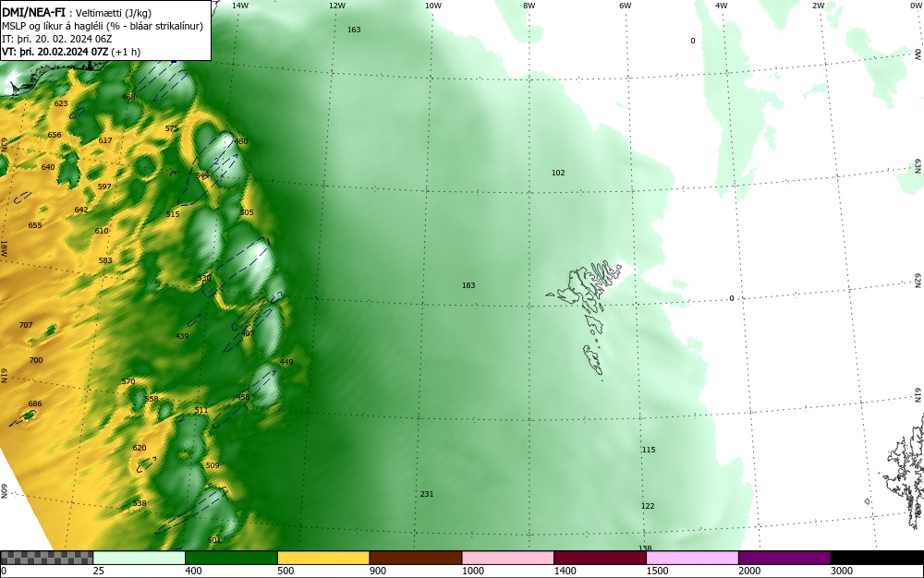This screenshot has height=578, width=924.
Task: Click the map value 515
Action: [x=173, y=214]
